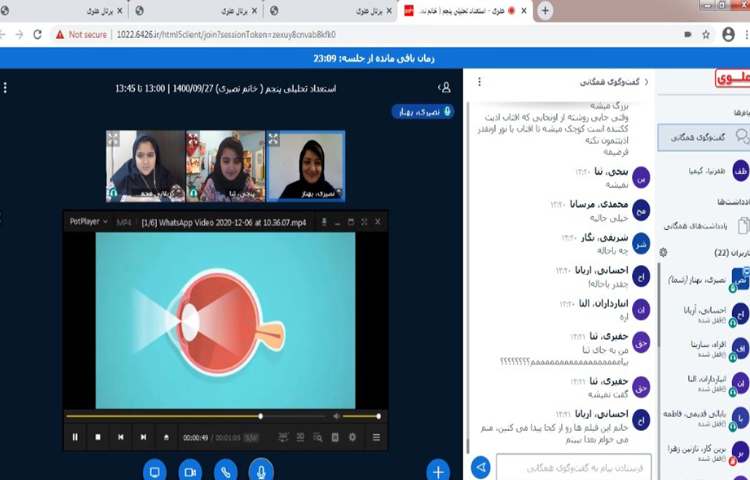Hide the public chat via its گفت‌وگوی همگانی header
750x480 pixels.
coord(614,82)
